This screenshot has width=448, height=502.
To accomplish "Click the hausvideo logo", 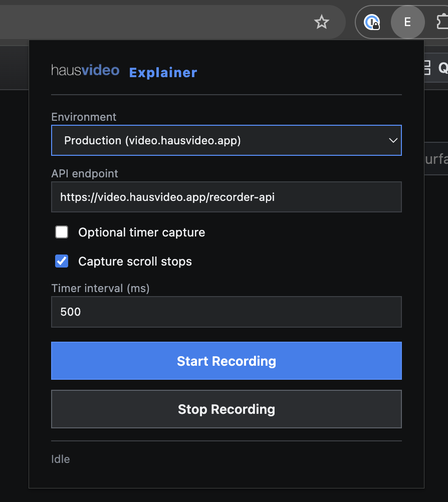I will pos(85,70).
